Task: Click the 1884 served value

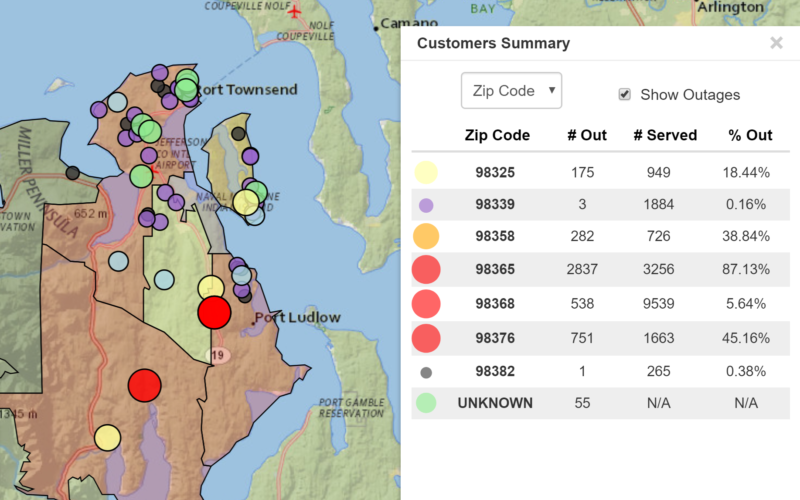Action: (x=659, y=205)
